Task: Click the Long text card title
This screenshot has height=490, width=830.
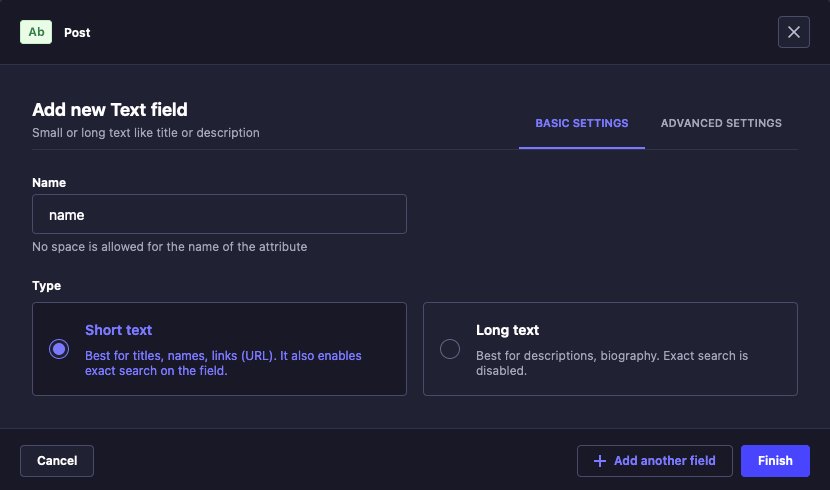Action: [x=507, y=330]
